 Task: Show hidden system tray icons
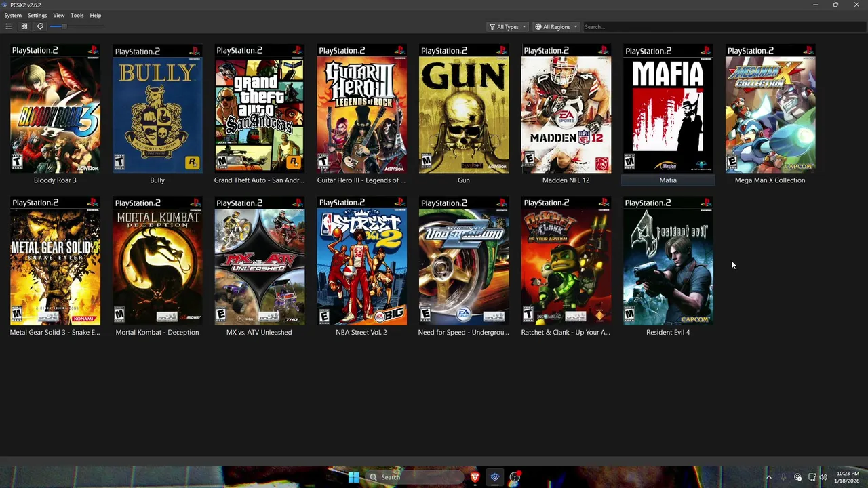tap(769, 477)
